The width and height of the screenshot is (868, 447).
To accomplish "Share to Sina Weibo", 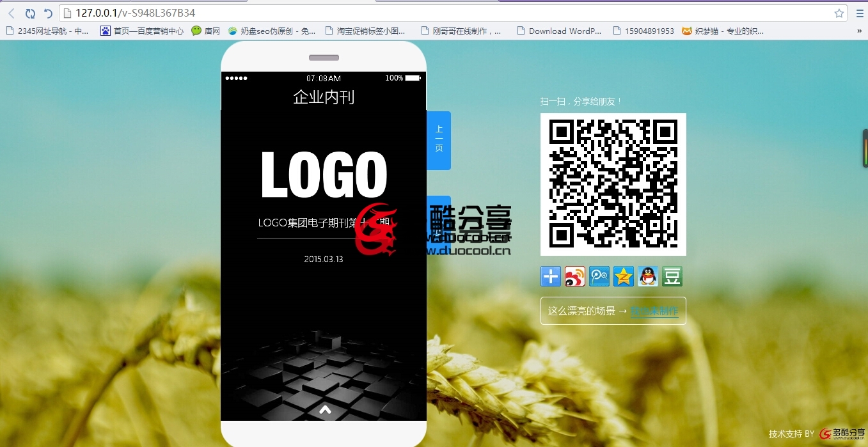I will pyautogui.click(x=575, y=276).
